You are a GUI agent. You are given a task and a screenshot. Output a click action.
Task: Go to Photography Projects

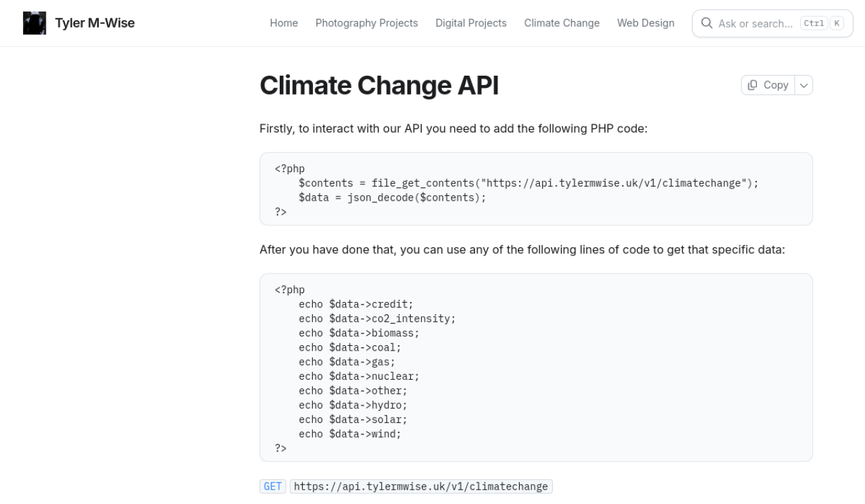pyautogui.click(x=366, y=23)
